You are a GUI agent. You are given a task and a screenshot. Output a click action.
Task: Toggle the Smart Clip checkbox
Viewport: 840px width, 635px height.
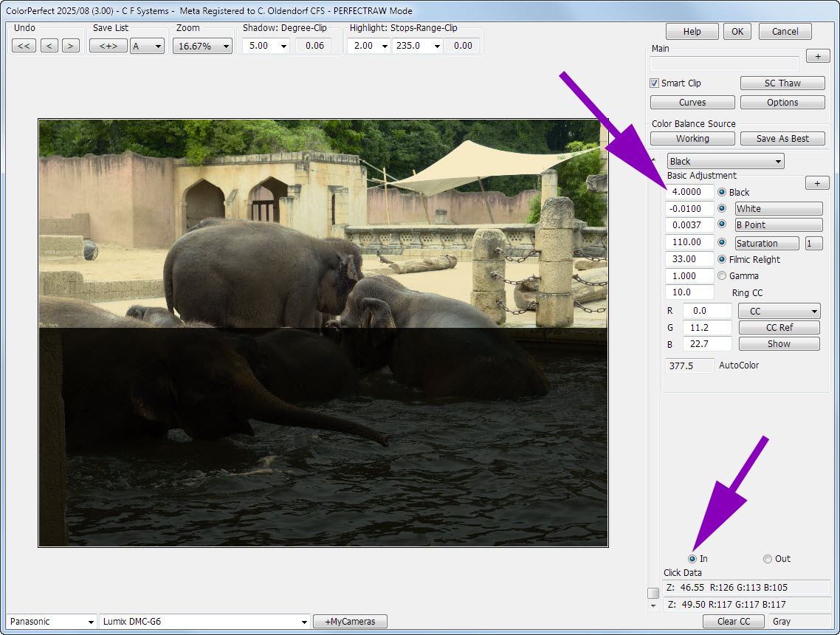[x=655, y=83]
